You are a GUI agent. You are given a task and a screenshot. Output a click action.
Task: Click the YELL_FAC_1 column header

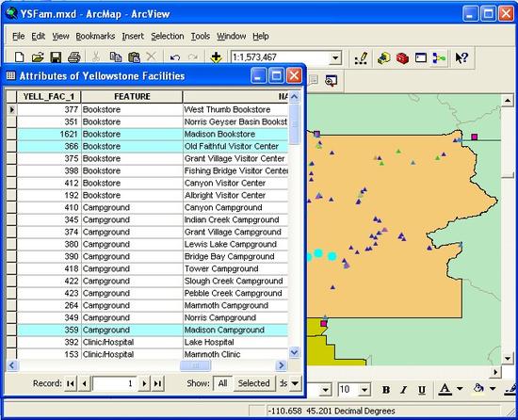click(49, 96)
